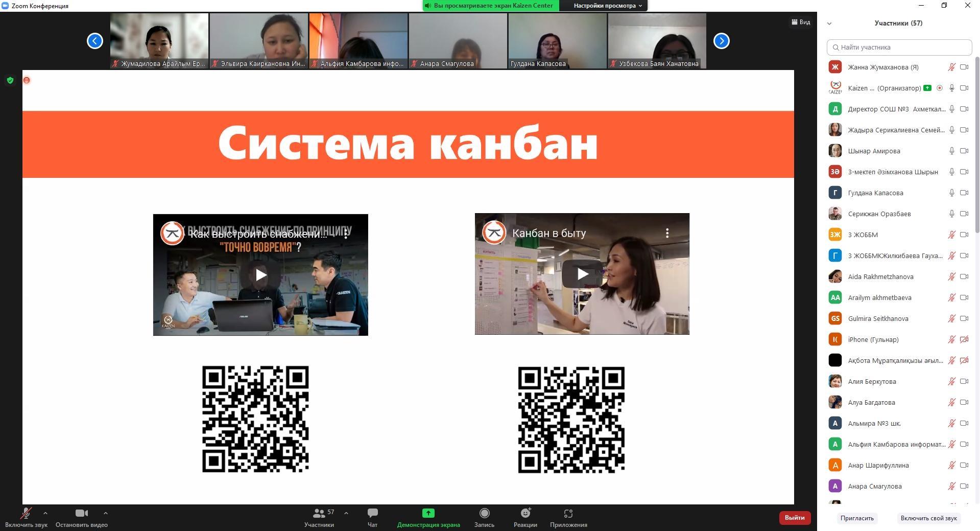Click Включить свой звук button in participants panel
The image size is (980, 531).
click(x=928, y=518)
